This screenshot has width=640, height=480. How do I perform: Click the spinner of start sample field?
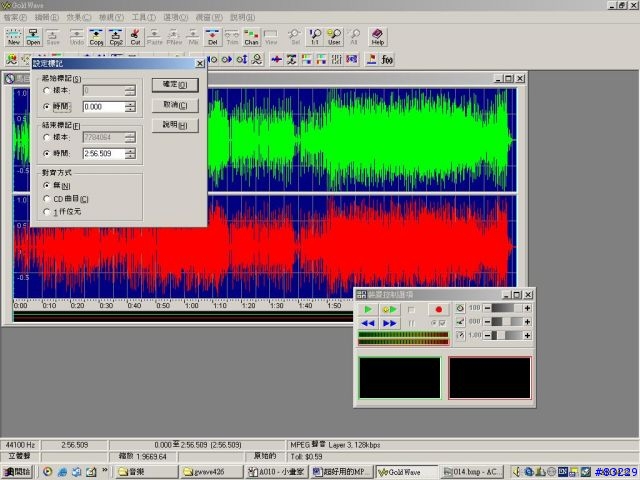pyautogui.click(x=130, y=91)
